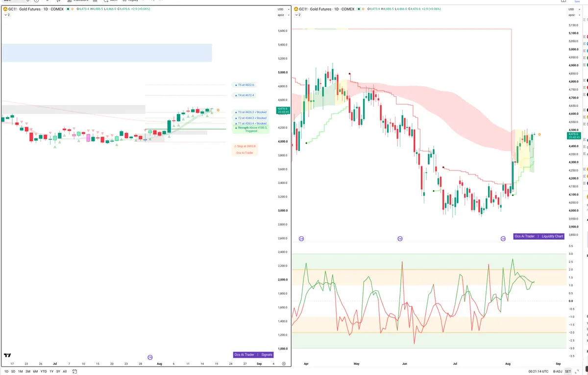588x375 pixels.
Task: Click the T1 at 4263.4 Booked label
Action: tap(250, 124)
